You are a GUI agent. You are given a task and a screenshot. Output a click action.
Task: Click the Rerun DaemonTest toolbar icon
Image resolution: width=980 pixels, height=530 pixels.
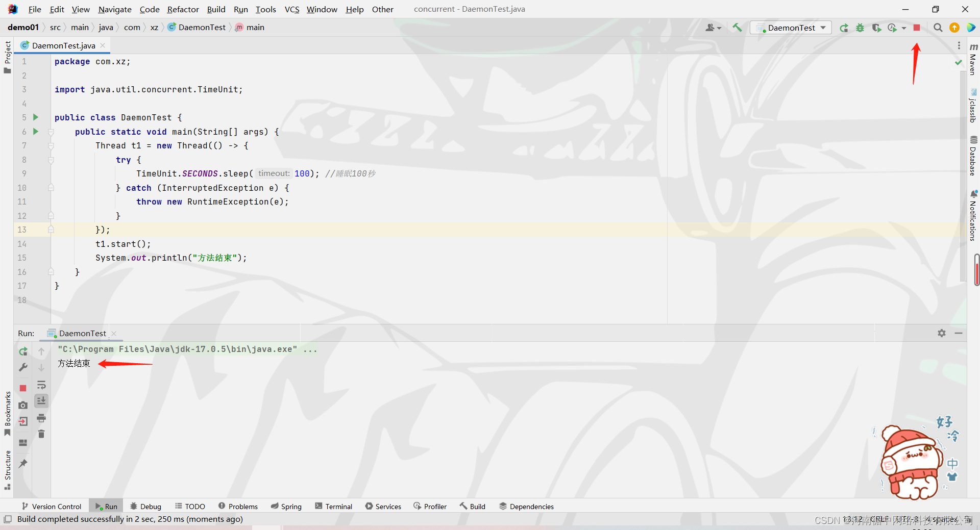tap(844, 28)
